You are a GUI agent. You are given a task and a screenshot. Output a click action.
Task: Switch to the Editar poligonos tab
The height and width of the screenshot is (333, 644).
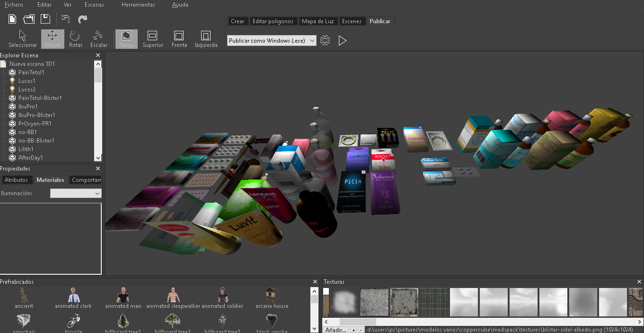tap(273, 21)
